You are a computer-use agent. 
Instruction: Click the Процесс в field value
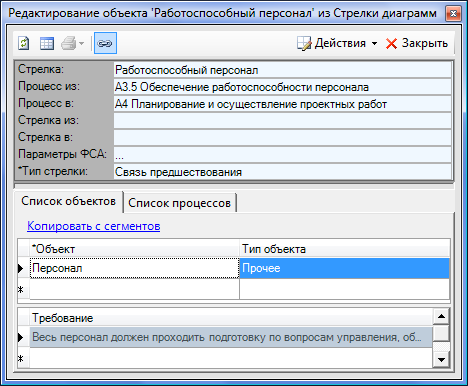(282, 104)
